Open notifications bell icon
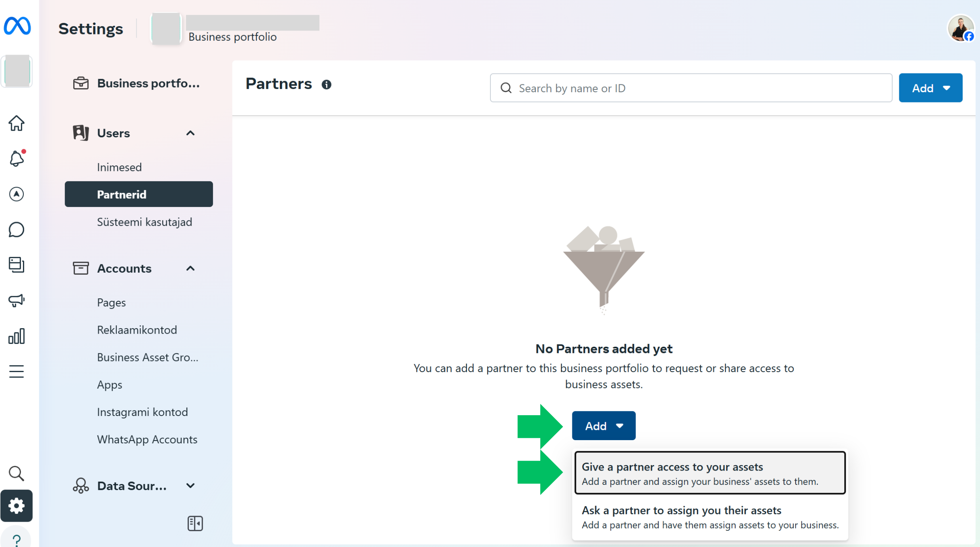The height and width of the screenshot is (547, 980). point(16,159)
